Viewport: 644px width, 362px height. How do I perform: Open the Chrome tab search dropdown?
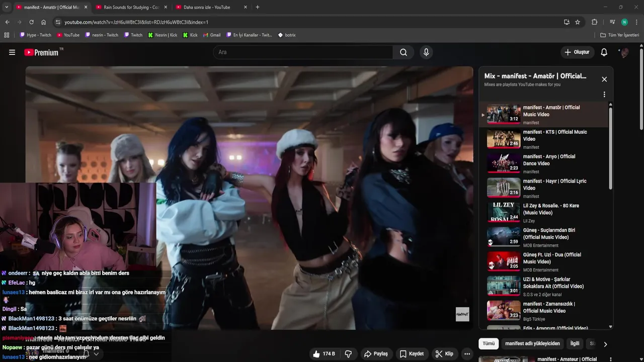(7, 7)
